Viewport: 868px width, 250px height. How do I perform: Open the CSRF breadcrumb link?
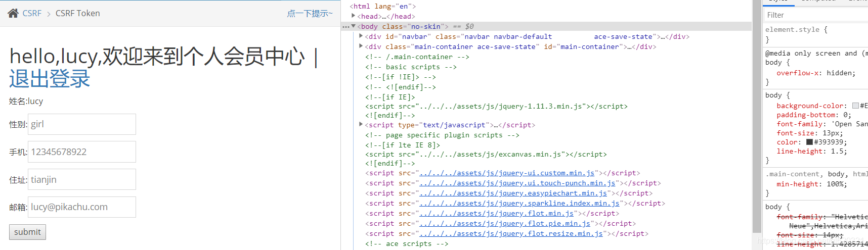(x=32, y=13)
